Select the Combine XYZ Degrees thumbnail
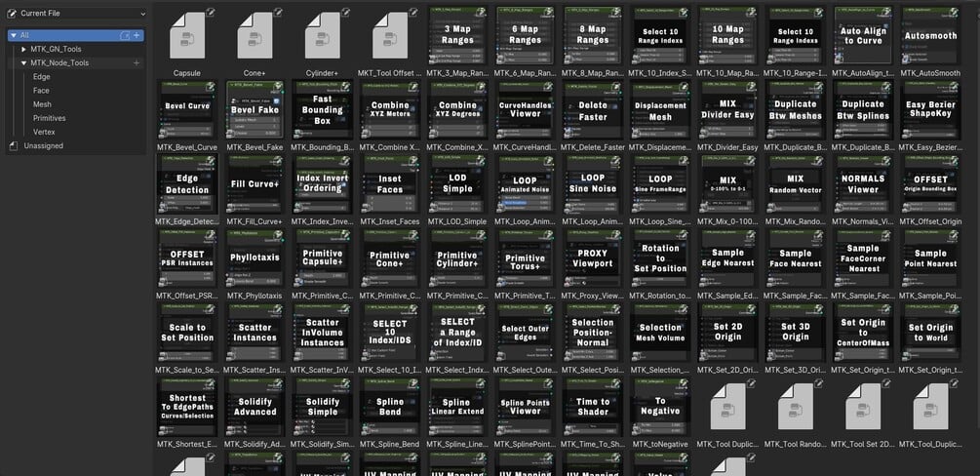Viewport: 980px width, 476px height. click(457, 110)
